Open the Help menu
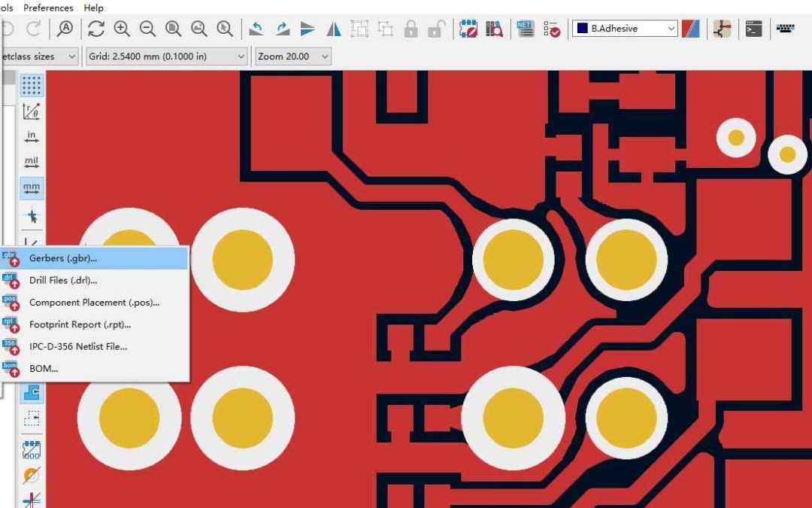The height and width of the screenshot is (508, 812). tap(94, 8)
